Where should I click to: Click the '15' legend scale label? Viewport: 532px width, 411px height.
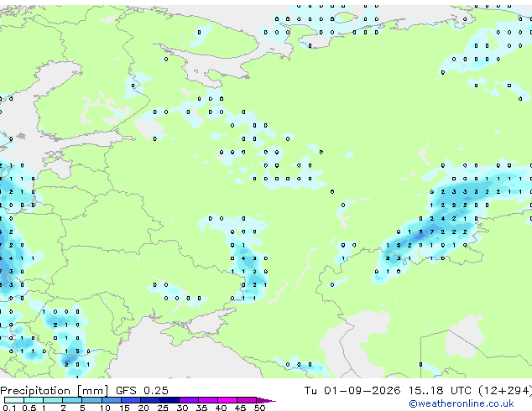pos(124,408)
